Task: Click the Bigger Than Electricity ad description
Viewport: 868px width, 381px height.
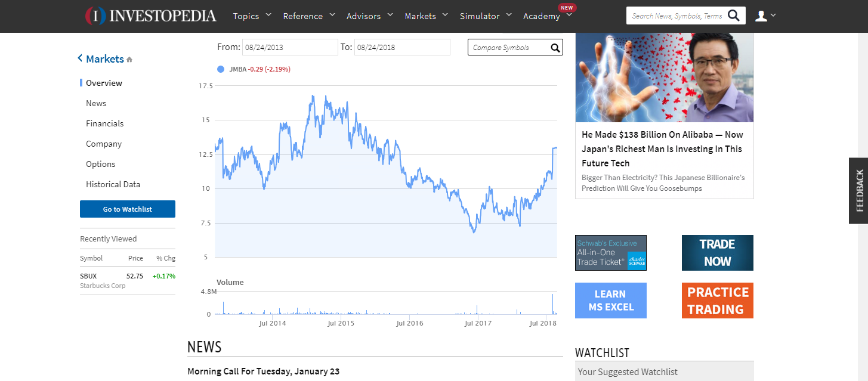Action: click(663, 183)
